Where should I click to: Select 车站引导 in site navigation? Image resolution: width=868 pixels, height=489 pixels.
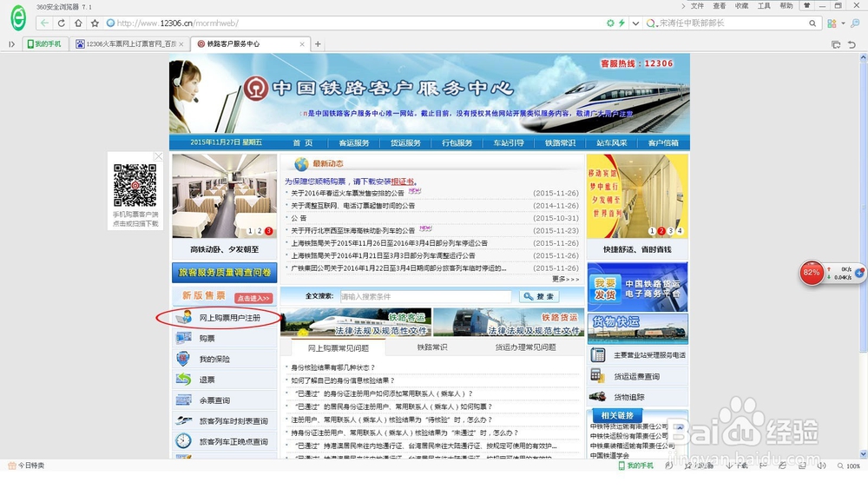pos(508,143)
